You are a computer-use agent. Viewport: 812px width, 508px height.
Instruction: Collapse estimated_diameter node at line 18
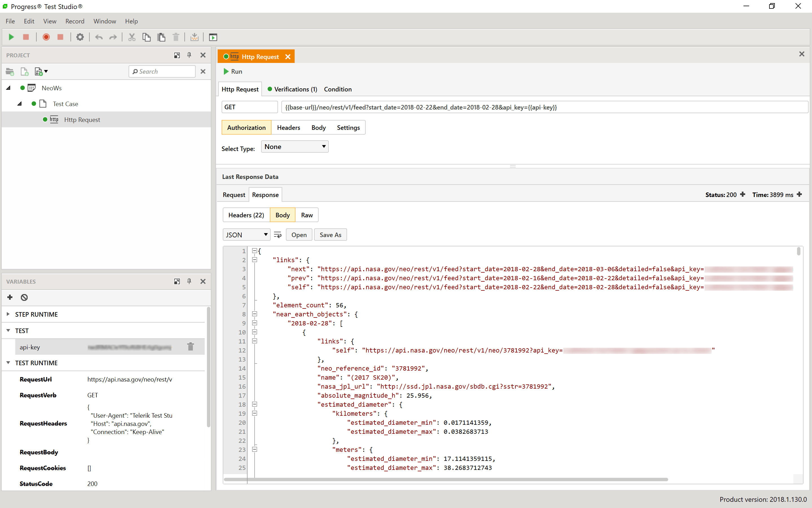[255, 404]
